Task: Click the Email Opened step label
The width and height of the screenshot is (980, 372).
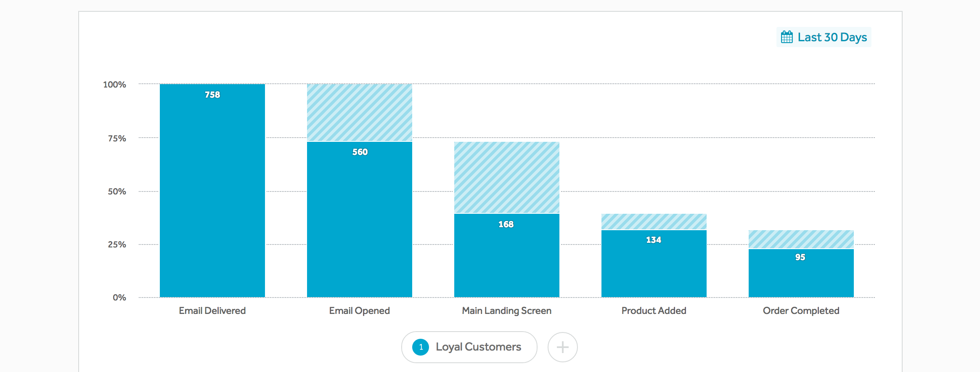Action: (x=360, y=311)
